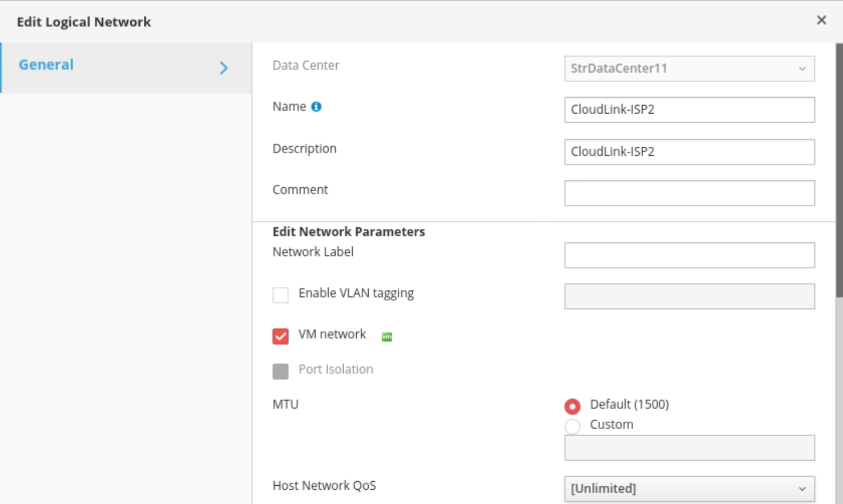
Task: Enable VLAN tagging checkbox
Action: coord(280,295)
